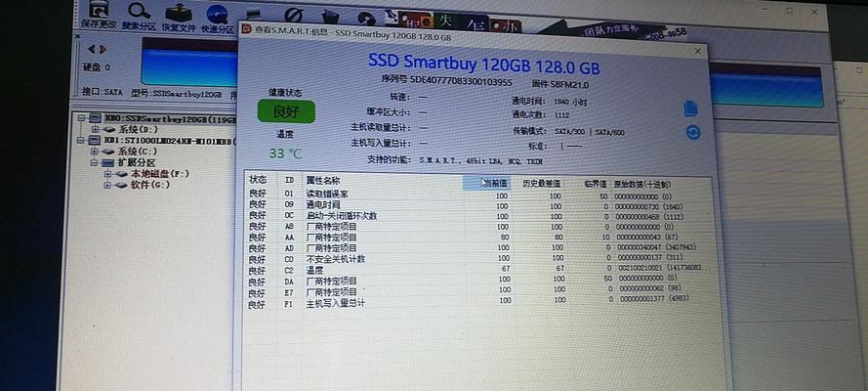The width and height of the screenshot is (868, 391).
Task: Click the 1840 小时 power-on time value
Action: pyautogui.click(x=570, y=102)
